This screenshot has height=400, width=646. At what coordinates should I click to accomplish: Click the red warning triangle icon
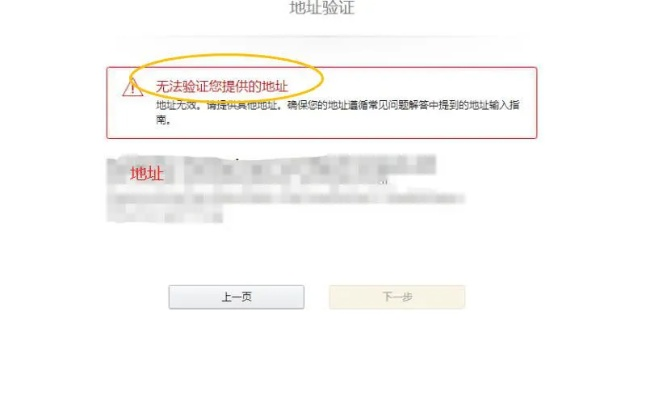(x=133, y=88)
